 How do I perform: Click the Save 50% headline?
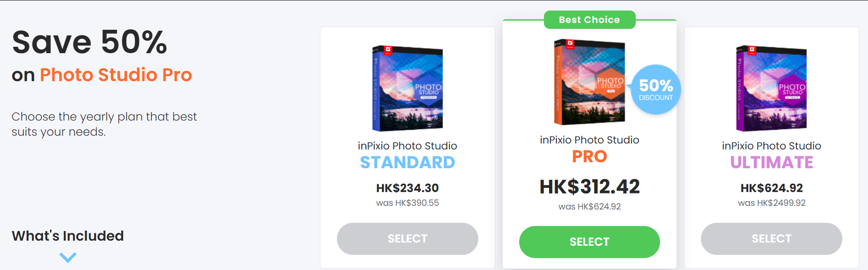tap(90, 42)
